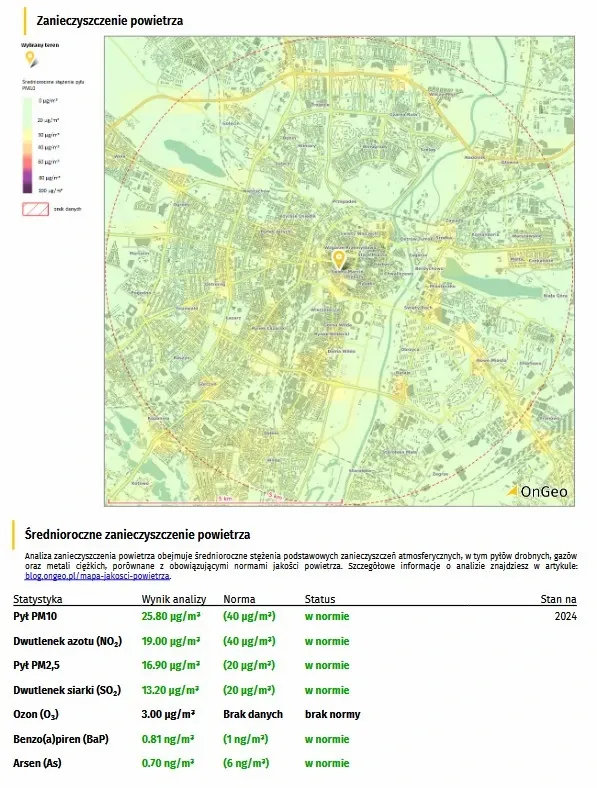Click the 'brak danych' legend label
This screenshot has height=788, width=597.
point(67,209)
